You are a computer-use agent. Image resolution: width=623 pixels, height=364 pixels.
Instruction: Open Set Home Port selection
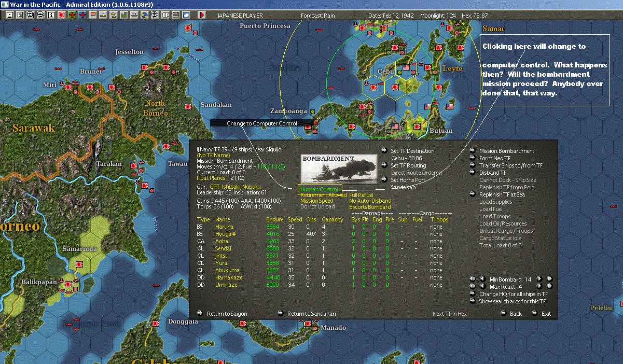pos(385,180)
